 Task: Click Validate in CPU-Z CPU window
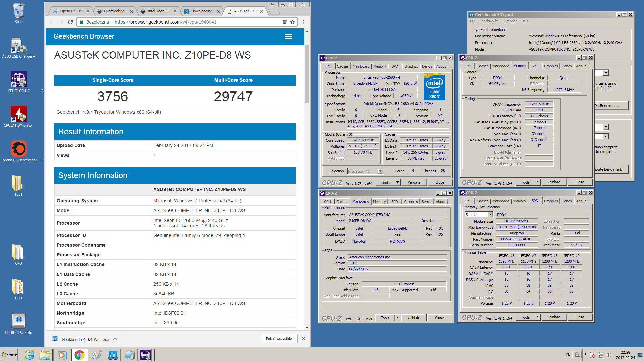tap(414, 183)
